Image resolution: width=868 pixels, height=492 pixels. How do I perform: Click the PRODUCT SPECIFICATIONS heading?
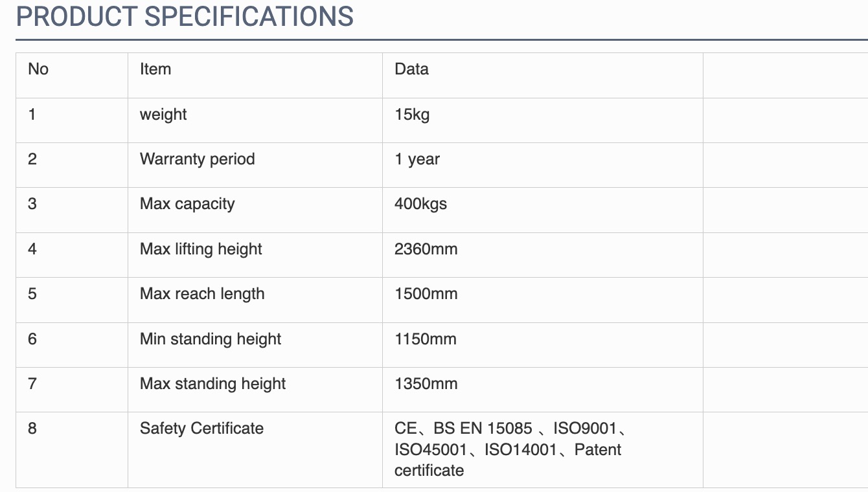[x=185, y=17]
